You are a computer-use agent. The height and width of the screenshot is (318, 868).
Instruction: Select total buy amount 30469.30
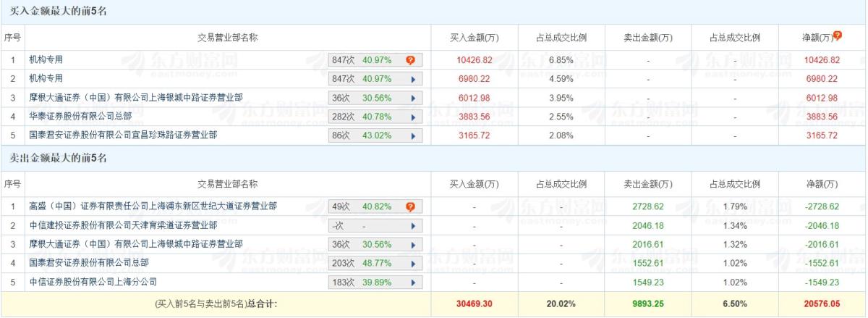pyautogui.click(x=475, y=304)
